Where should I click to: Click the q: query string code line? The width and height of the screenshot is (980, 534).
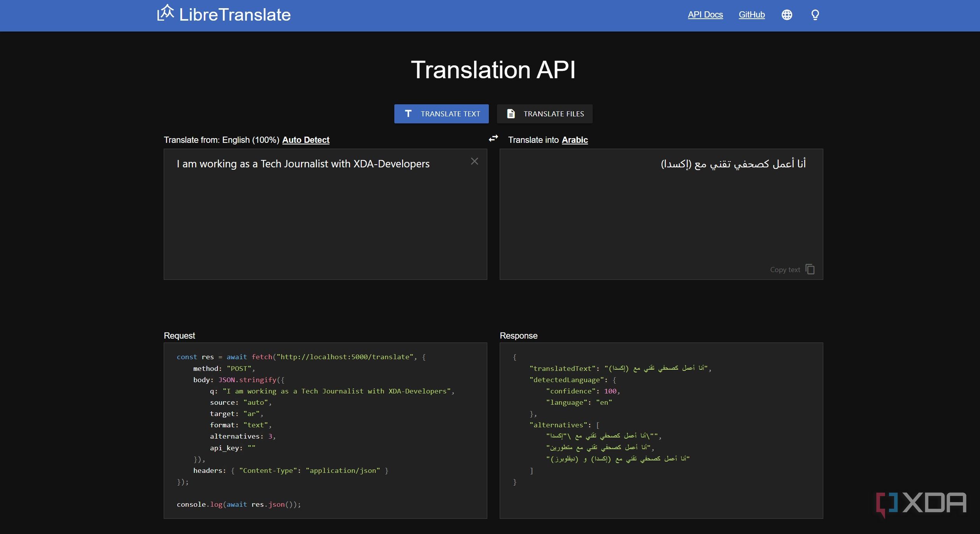point(332,391)
